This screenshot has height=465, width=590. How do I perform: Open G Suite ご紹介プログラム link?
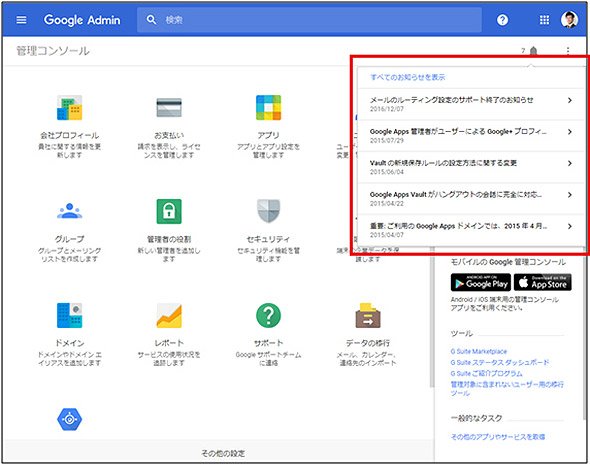coord(487,374)
